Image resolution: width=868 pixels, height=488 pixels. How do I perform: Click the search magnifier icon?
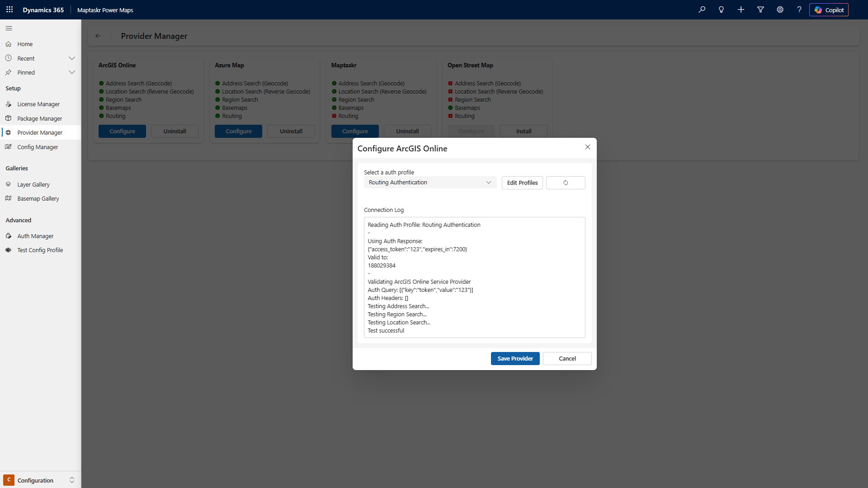coord(702,9)
